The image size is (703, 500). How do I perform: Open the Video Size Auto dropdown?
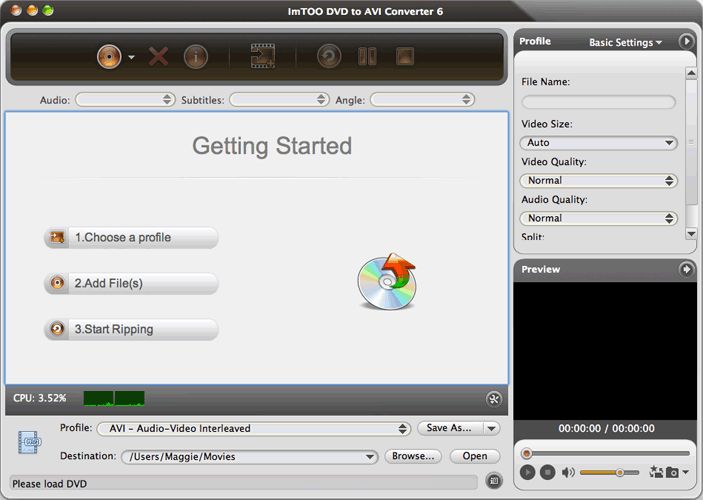(x=599, y=143)
